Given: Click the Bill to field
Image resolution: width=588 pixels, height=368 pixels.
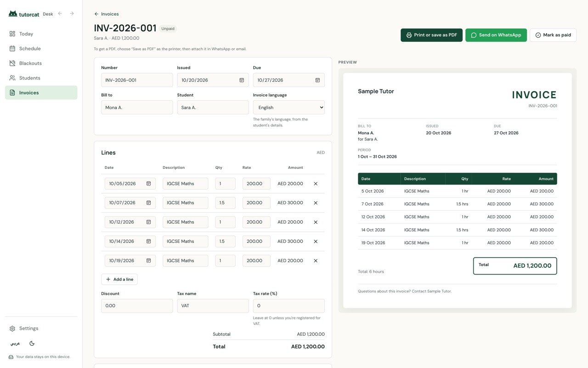Looking at the screenshot, I should (137, 108).
